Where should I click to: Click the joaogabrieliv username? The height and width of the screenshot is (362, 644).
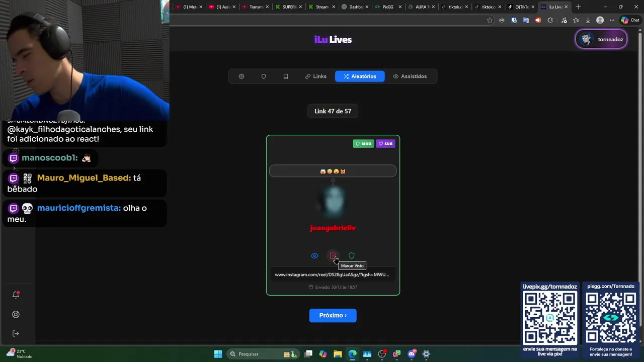click(x=333, y=228)
